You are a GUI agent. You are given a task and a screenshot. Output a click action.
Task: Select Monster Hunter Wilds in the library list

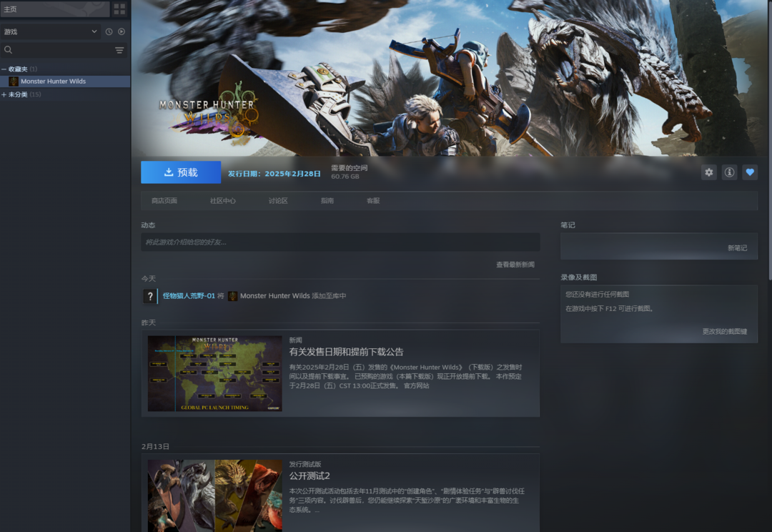pyautogui.click(x=53, y=82)
